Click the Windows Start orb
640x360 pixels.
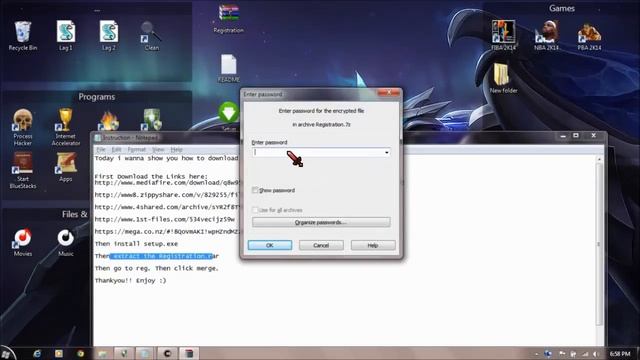(x=6, y=353)
